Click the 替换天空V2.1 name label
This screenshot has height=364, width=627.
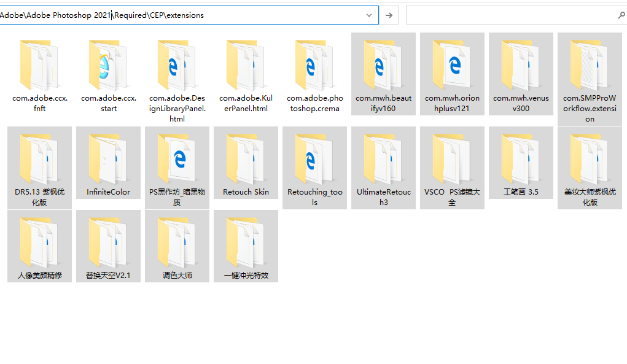(108, 275)
